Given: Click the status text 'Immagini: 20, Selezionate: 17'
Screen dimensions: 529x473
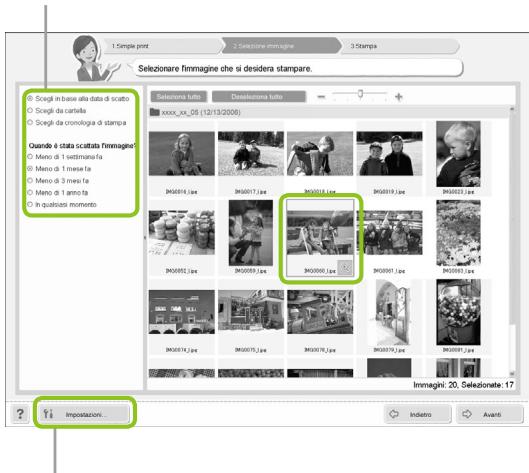Looking at the screenshot, I should click(464, 385).
